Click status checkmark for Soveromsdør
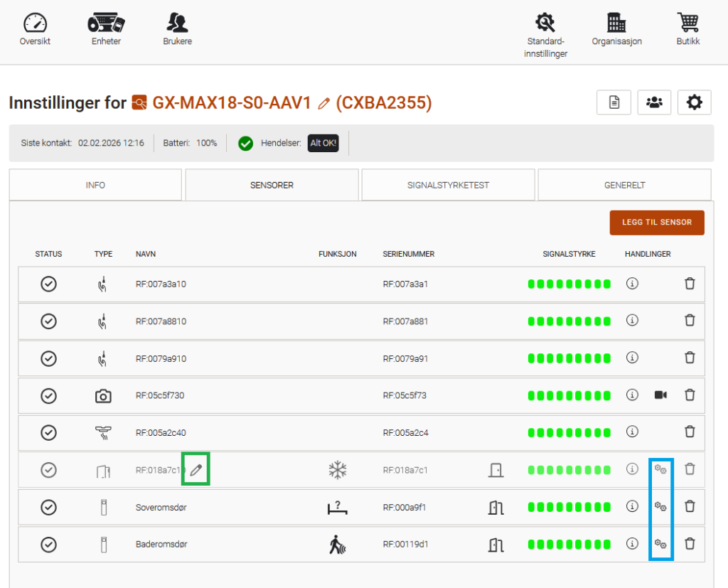 click(48, 507)
